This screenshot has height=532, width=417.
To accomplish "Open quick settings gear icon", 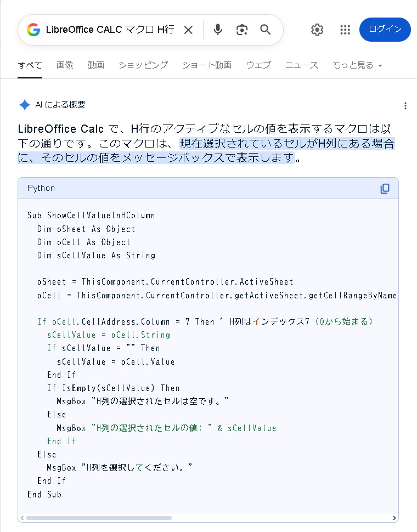I will 317,30.
